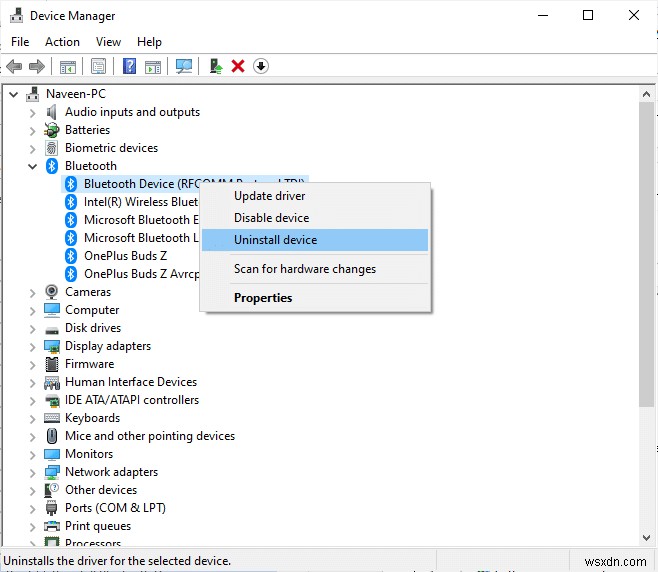
Task: Click the Print queues printer icon
Action: click(x=52, y=526)
